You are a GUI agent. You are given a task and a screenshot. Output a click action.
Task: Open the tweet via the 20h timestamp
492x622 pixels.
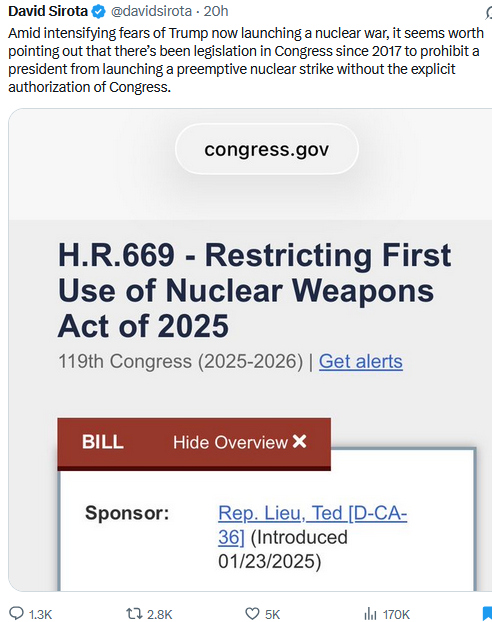click(x=216, y=11)
